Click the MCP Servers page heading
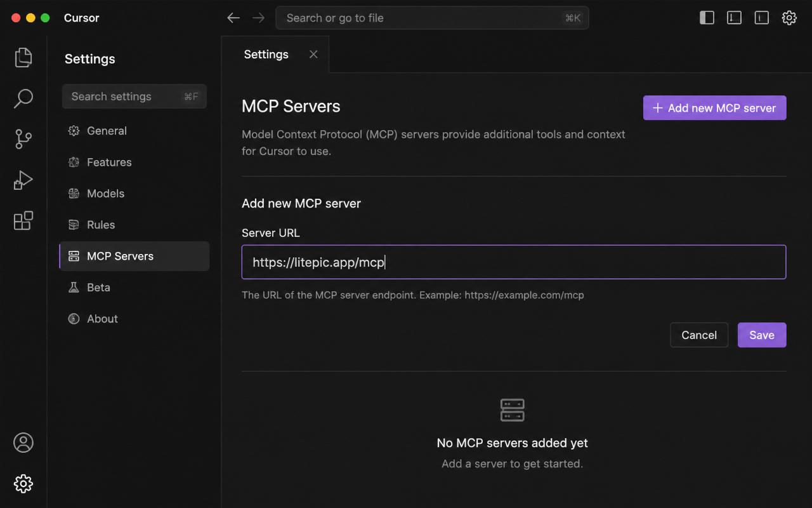The height and width of the screenshot is (508, 812). pyautogui.click(x=291, y=106)
